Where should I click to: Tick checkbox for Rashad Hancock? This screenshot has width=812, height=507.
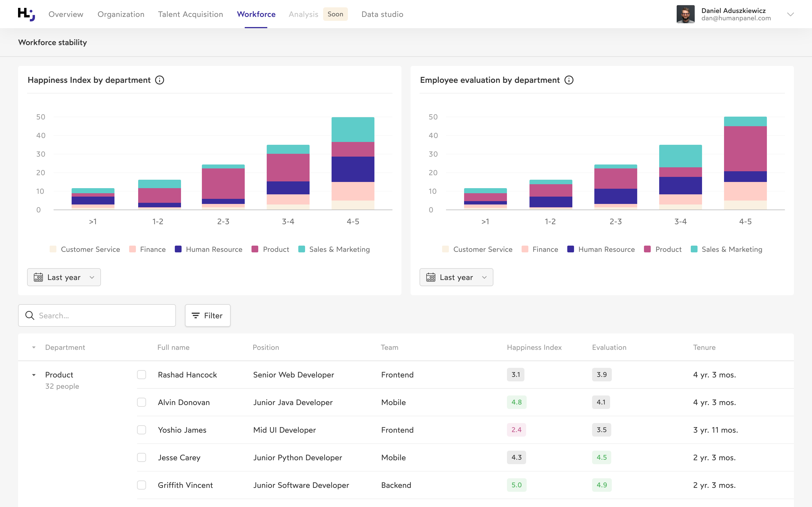(x=142, y=375)
